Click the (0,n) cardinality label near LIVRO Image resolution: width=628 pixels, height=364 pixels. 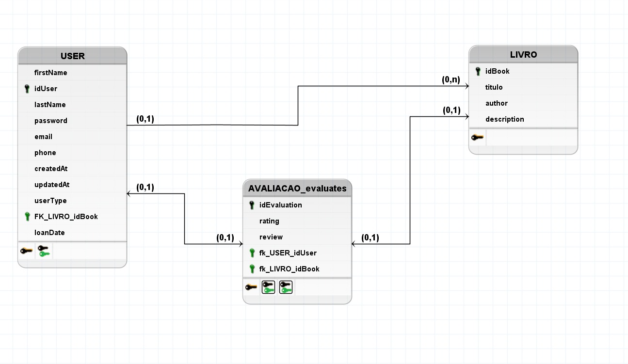tap(451, 80)
